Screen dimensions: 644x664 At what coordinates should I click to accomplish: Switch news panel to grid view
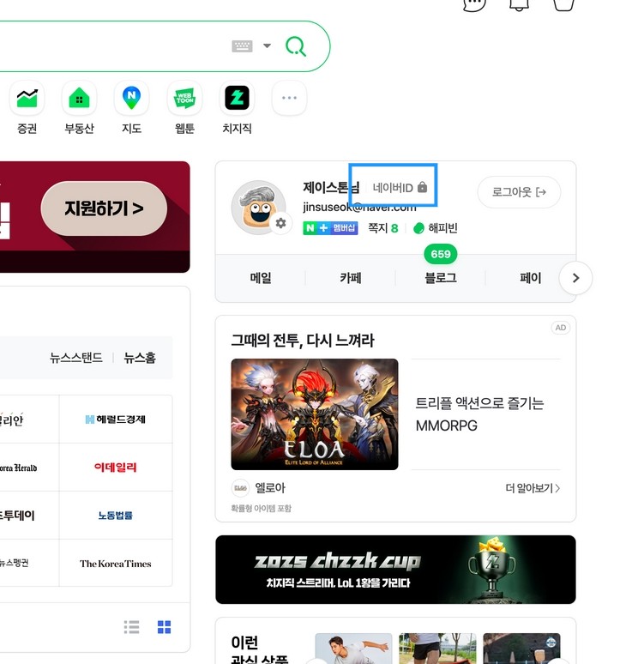coord(164,627)
